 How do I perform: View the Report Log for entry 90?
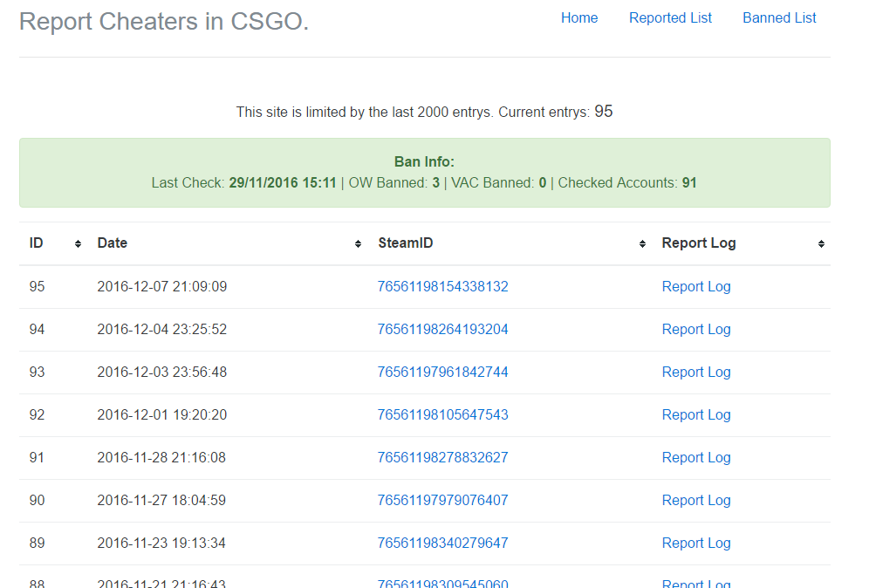pyautogui.click(x=696, y=500)
